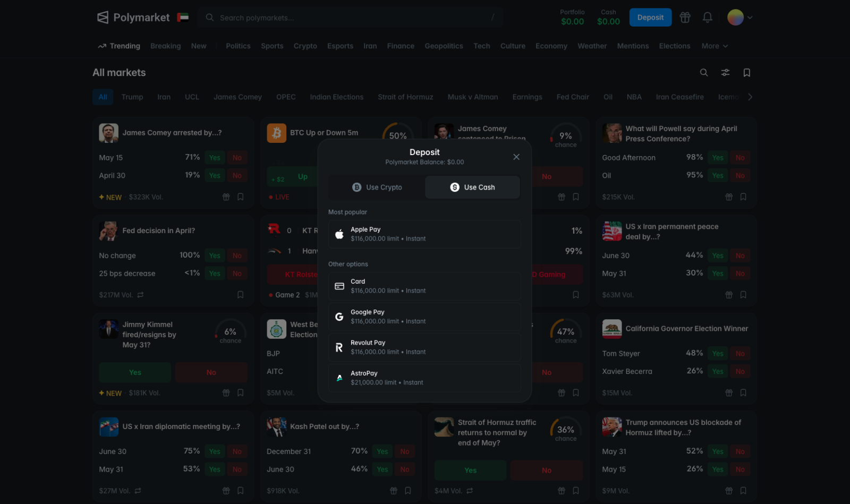
Task: Buy Yes for May 15 Comey arrested
Action: click(215, 158)
